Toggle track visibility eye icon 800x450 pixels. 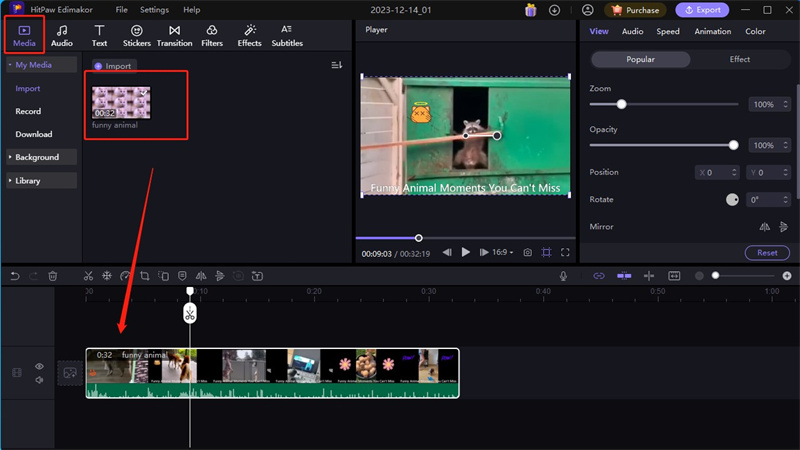40,367
